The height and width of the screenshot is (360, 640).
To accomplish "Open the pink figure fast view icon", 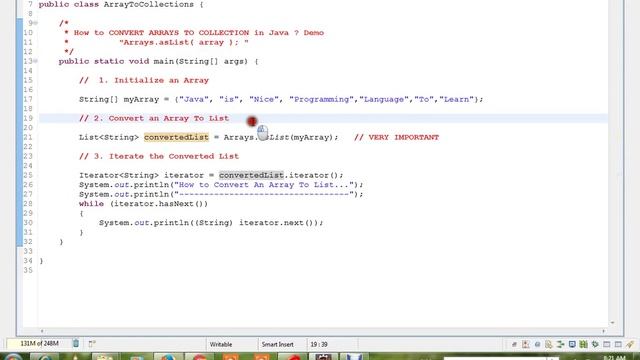I will pyautogui.click(x=526, y=344).
